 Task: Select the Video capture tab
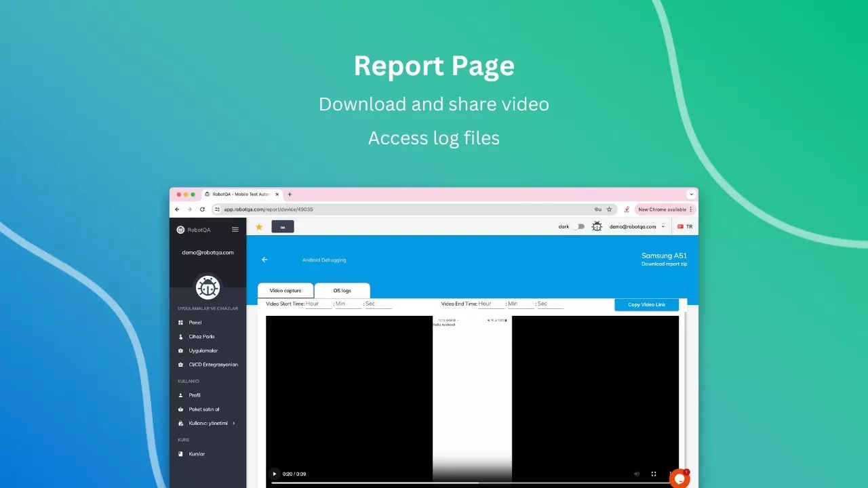click(285, 291)
